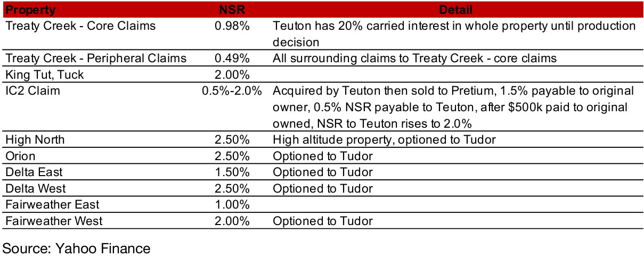Click the NSR column header
644x257 pixels.
pos(232,10)
